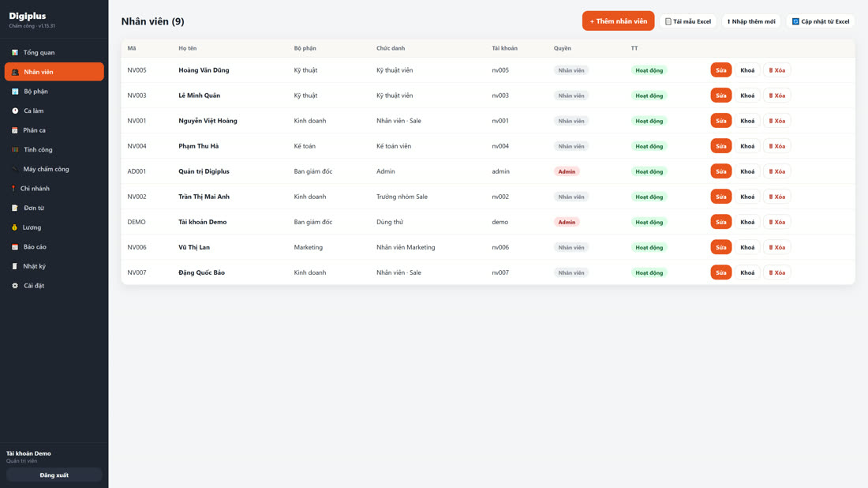Click the Nhân viên sidebar icon
868x488 pixels.
pos(15,72)
